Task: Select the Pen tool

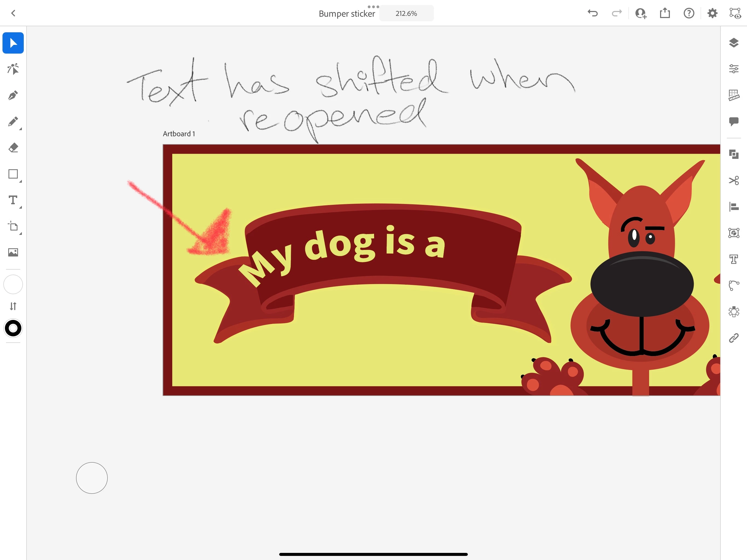Action: pyautogui.click(x=13, y=96)
